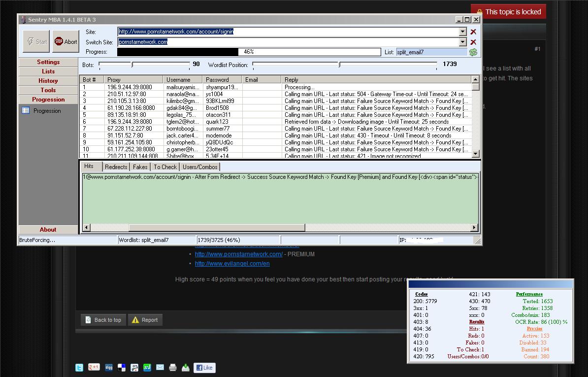Click the Email column header
The width and height of the screenshot is (588, 377).
(261, 79)
